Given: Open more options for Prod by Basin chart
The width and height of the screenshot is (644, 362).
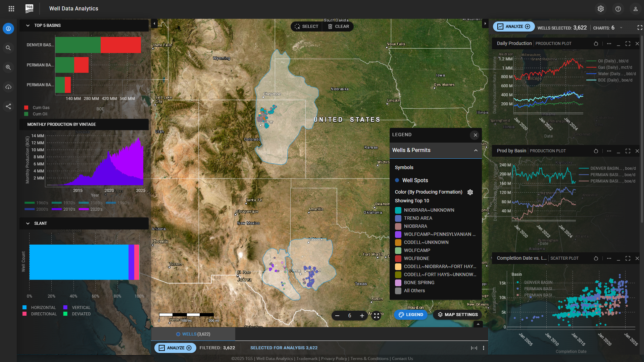Looking at the screenshot, I should tap(609, 151).
